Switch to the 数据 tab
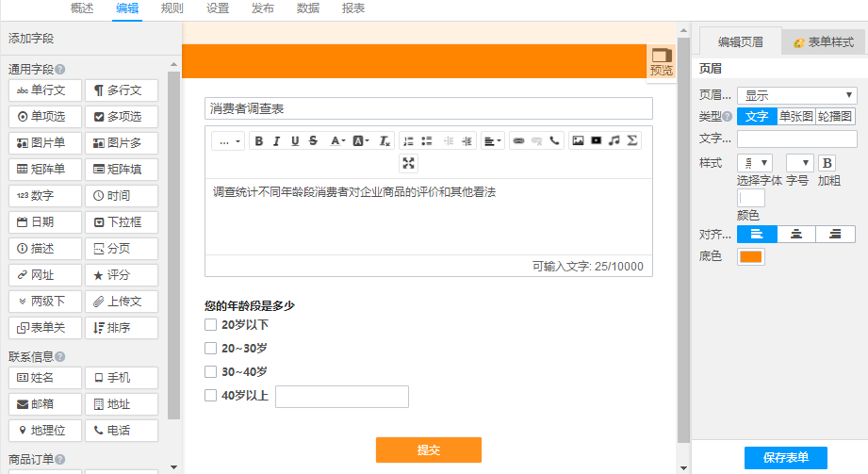This screenshot has height=474, width=868. click(308, 8)
